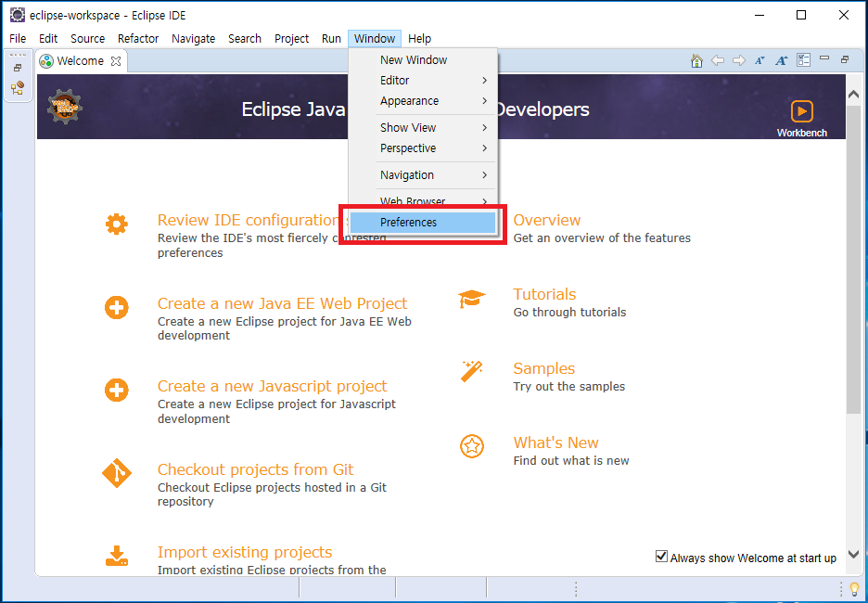868x603 pixels.
Task: Expand the Show View submenu
Action: pos(423,127)
